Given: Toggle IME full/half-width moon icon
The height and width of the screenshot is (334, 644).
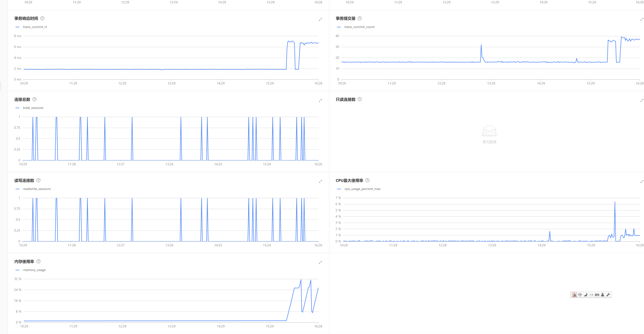Looking at the screenshot, I should coord(585,295).
